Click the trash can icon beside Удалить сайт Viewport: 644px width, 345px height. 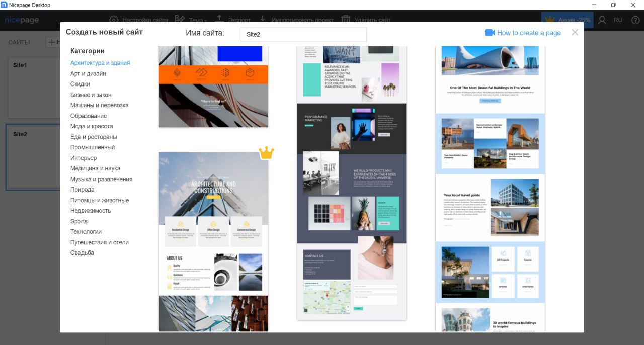click(x=346, y=20)
